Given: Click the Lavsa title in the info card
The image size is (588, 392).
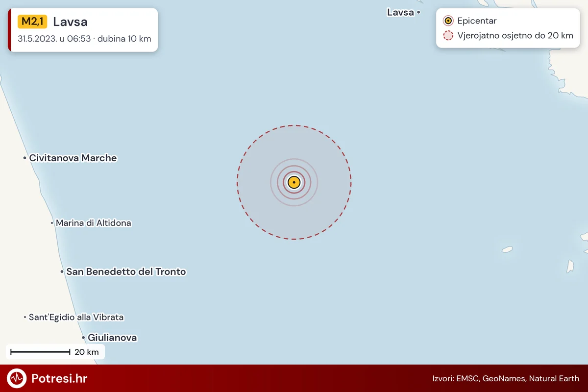Looking at the screenshot, I should [x=70, y=22].
